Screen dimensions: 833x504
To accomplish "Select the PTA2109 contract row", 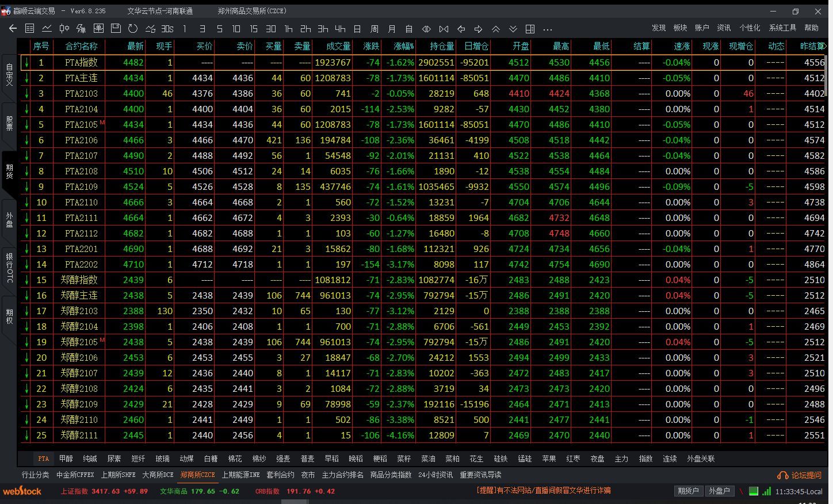I will click(x=81, y=186).
